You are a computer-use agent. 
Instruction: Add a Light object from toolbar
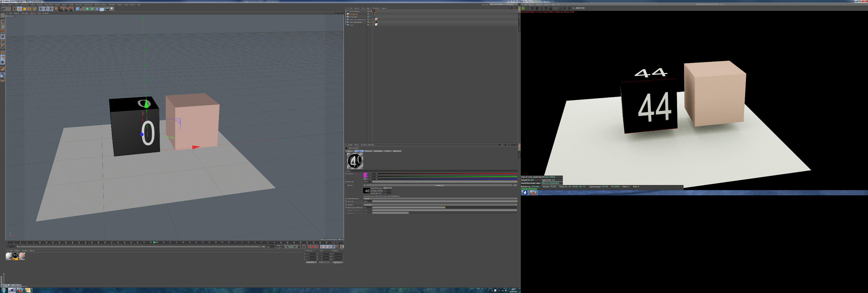tap(112, 9)
